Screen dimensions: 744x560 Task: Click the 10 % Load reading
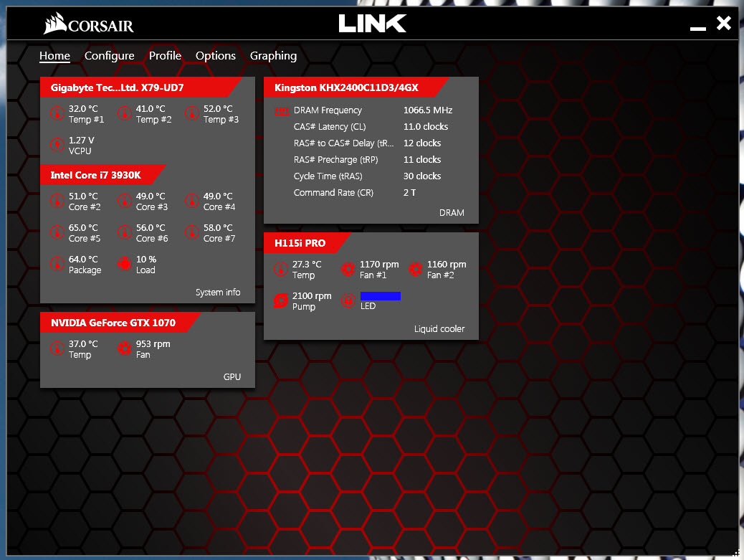(x=146, y=260)
